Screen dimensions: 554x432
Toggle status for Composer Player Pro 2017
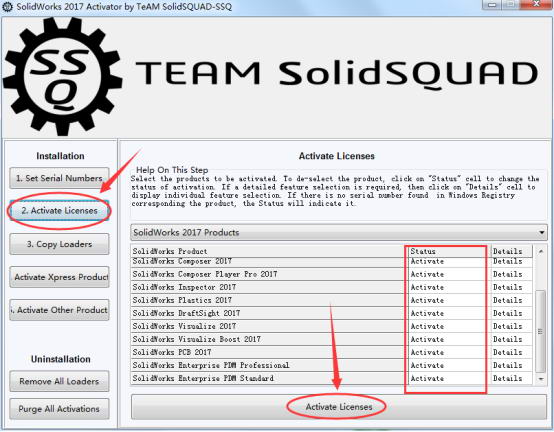(x=449, y=274)
